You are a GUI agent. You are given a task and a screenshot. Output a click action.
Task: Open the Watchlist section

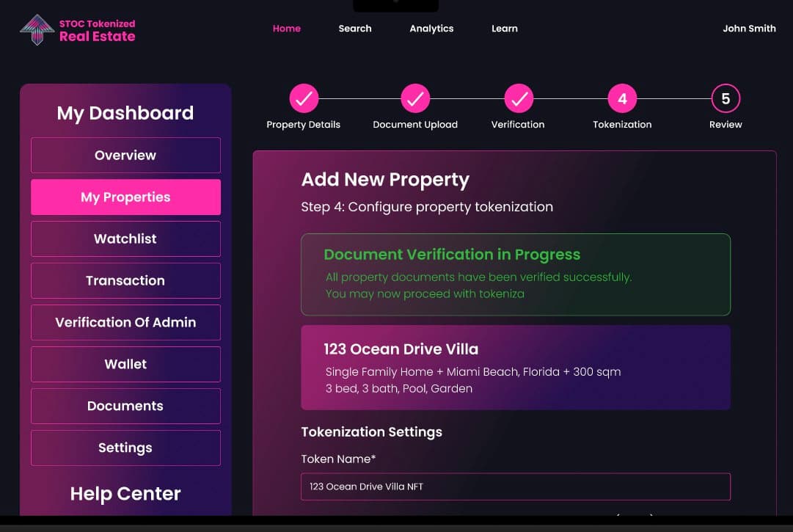125,239
